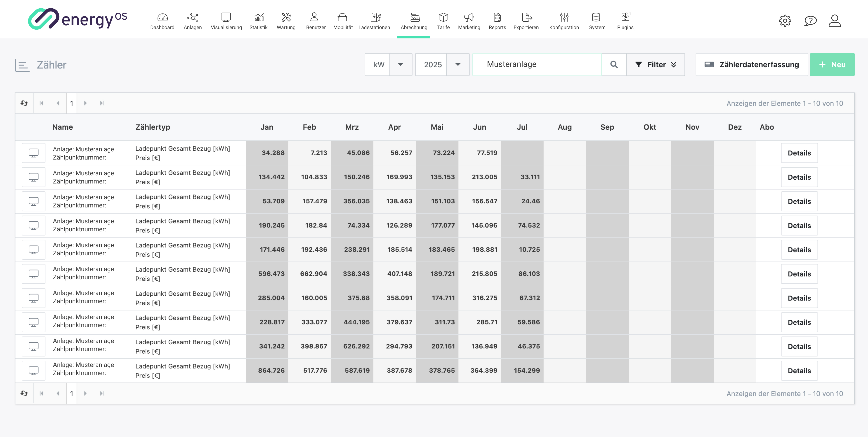Expand the Filter options

[x=655, y=64]
